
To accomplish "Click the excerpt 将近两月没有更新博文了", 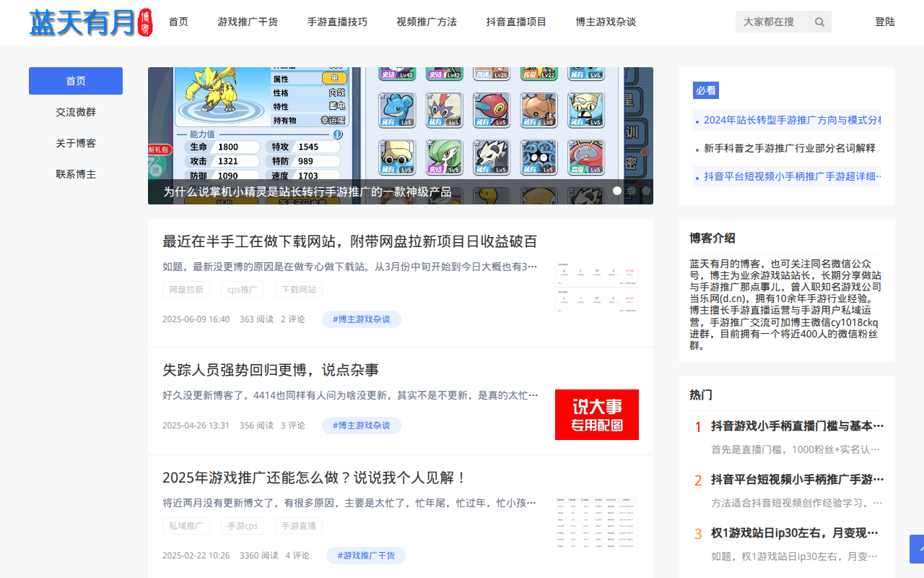I will [350, 503].
